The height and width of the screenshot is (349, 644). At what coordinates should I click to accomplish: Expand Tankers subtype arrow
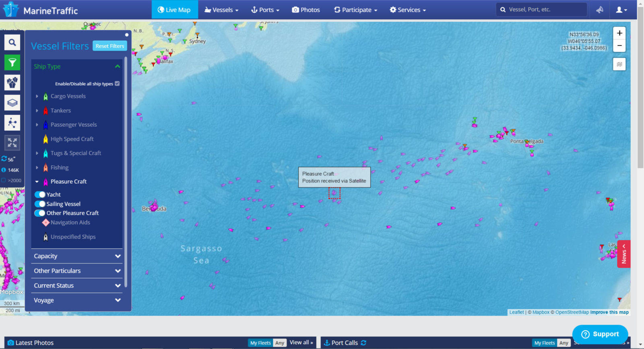click(37, 111)
